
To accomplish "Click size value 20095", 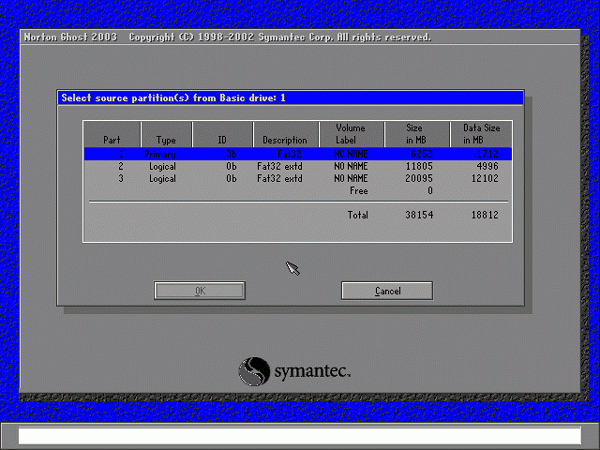I will click(419, 179).
